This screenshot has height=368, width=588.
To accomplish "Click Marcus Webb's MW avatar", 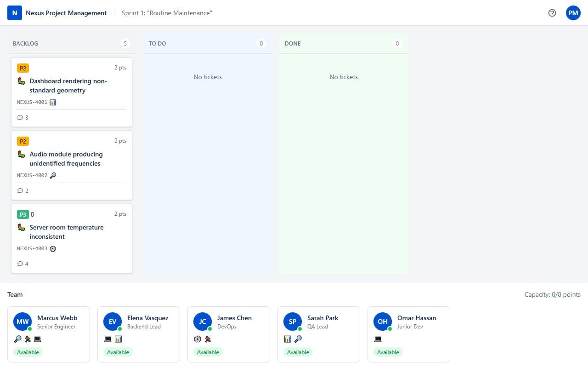I will coord(23,322).
